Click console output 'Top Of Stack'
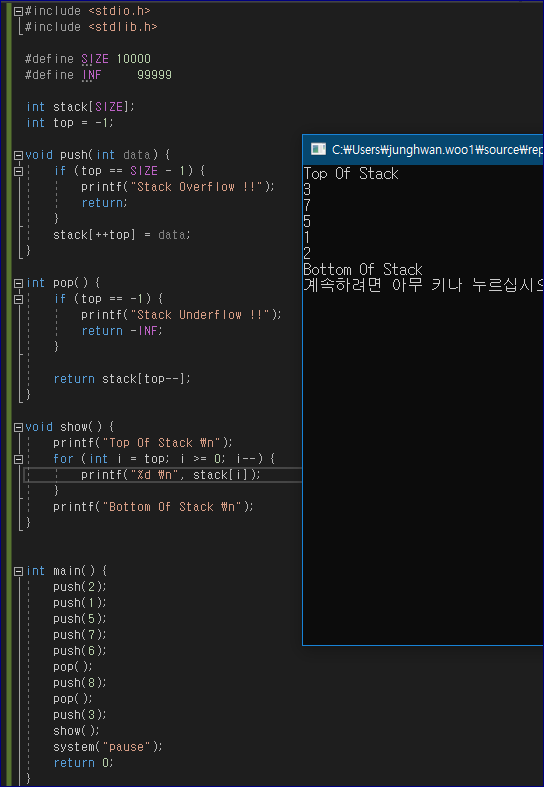 351,174
